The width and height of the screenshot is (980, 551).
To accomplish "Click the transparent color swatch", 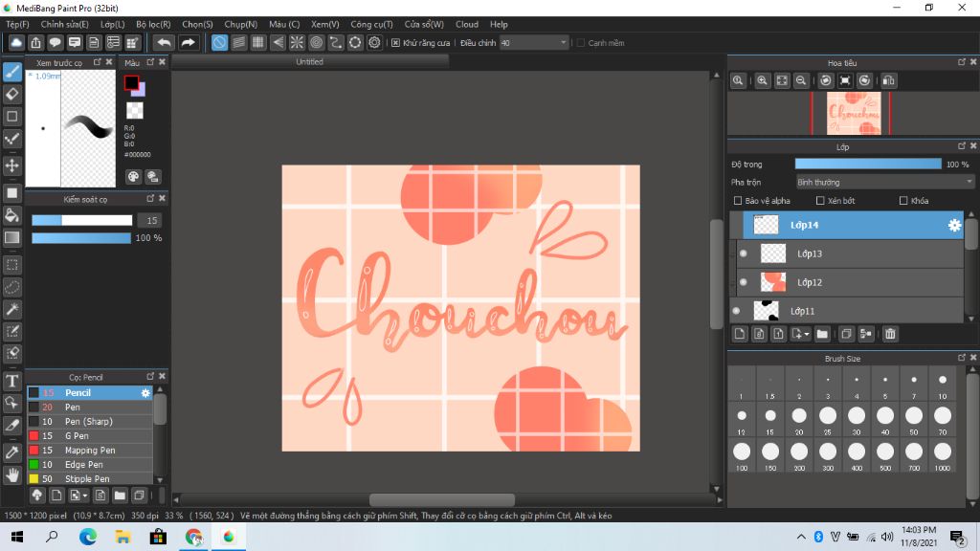I will (x=134, y=111).
